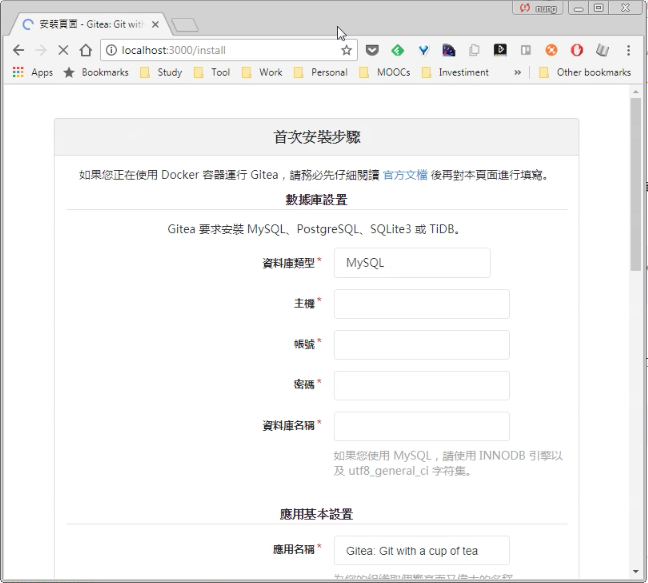Open the browser home page icon
Image resolution: width=648 pixels, height=583 pixels.
click(86, 50)
